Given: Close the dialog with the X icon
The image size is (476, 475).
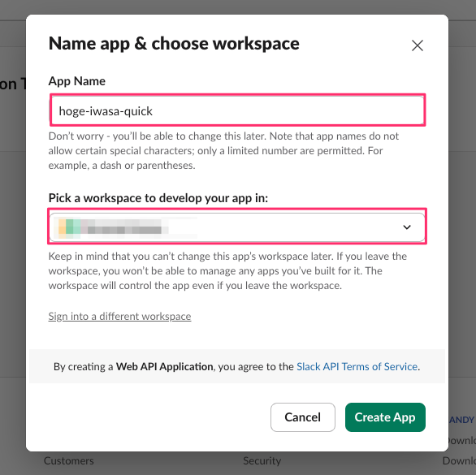Looking at the screenshot, I should click(x=417, y=45).
